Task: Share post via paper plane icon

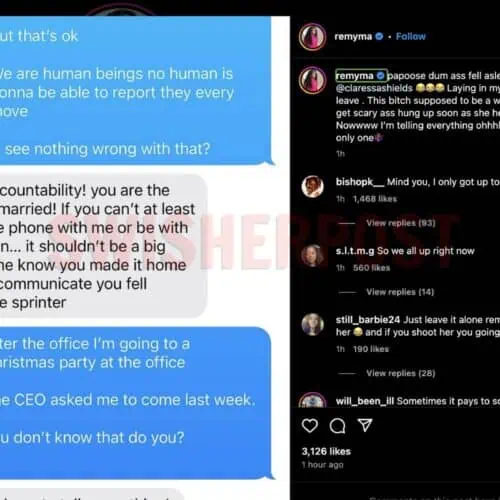Action: (x=365, y=425)
